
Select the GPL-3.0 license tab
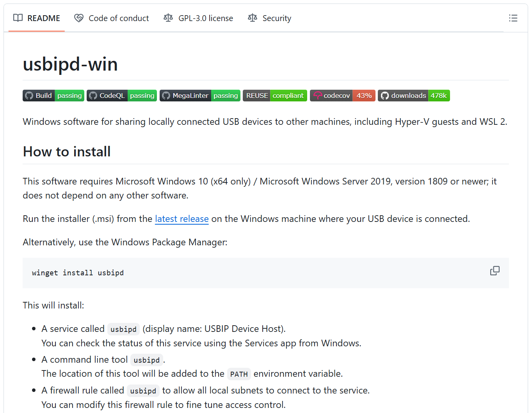click(x=198, y=18)
